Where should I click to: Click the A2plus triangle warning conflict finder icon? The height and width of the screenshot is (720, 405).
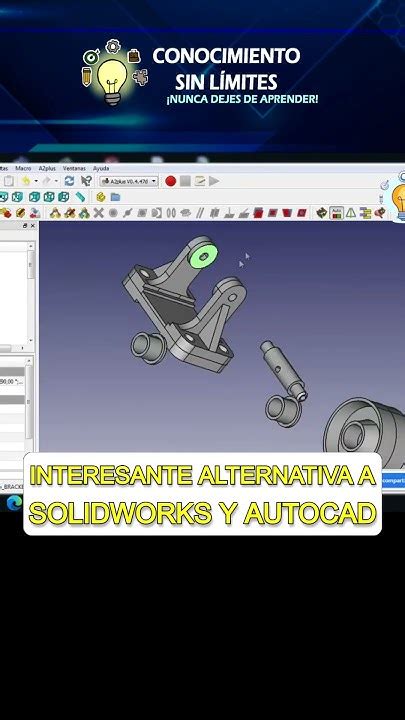coord(351,213)
